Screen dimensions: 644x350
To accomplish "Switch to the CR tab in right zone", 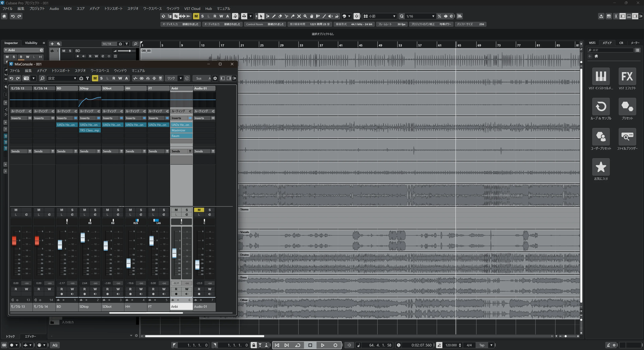I will tap(621, 43).
